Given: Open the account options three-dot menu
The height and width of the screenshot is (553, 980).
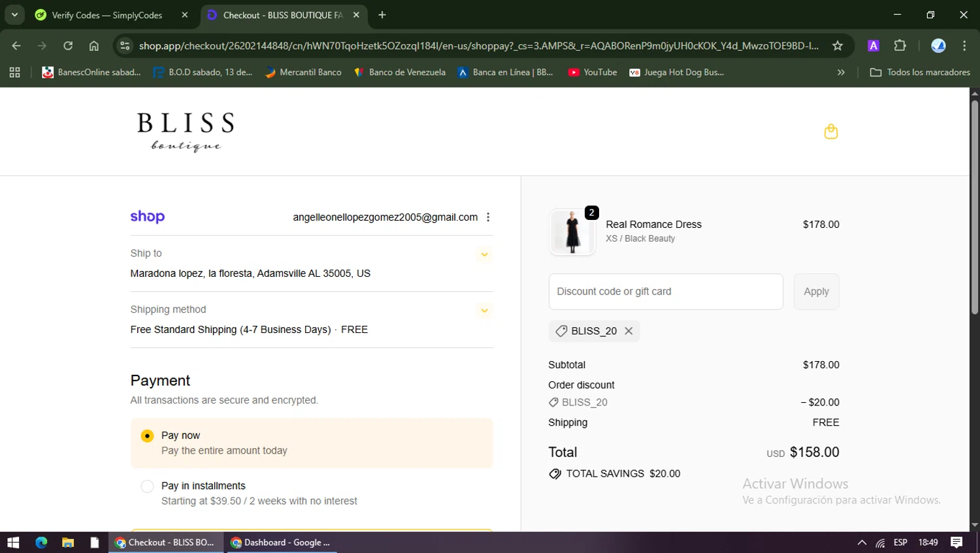Looking at the screenshot, I should coord(488,217).
